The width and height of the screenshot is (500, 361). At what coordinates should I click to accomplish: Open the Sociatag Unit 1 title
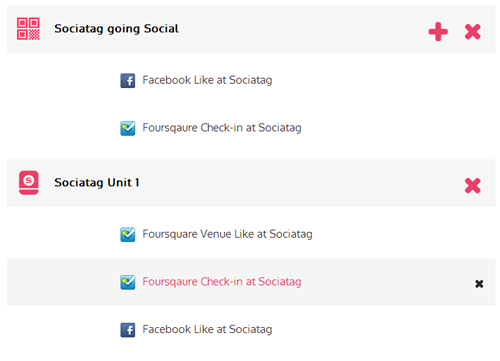(97, 183)
